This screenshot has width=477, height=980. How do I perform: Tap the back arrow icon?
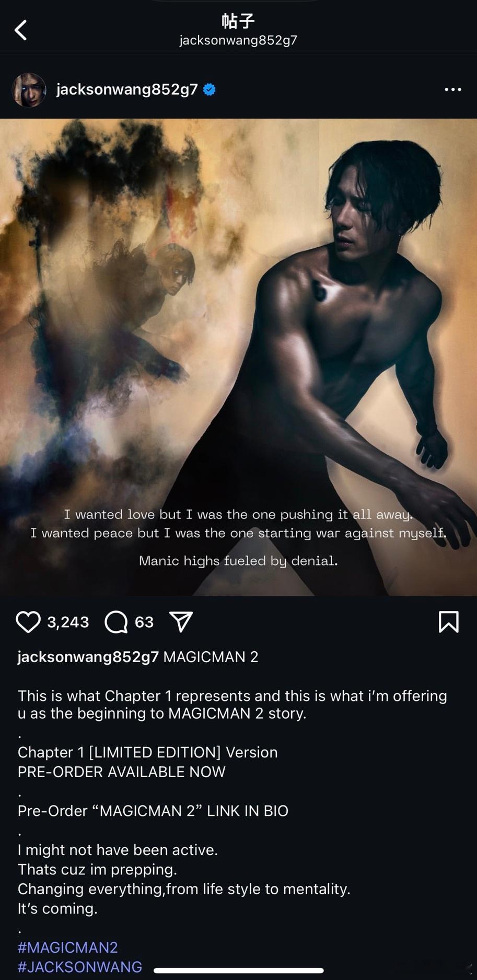coord(21,30)
